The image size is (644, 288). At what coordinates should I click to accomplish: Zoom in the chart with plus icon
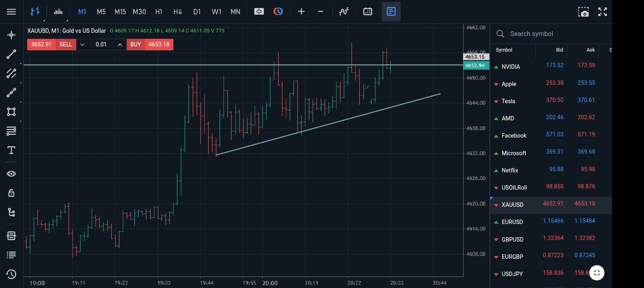(301, 12)
